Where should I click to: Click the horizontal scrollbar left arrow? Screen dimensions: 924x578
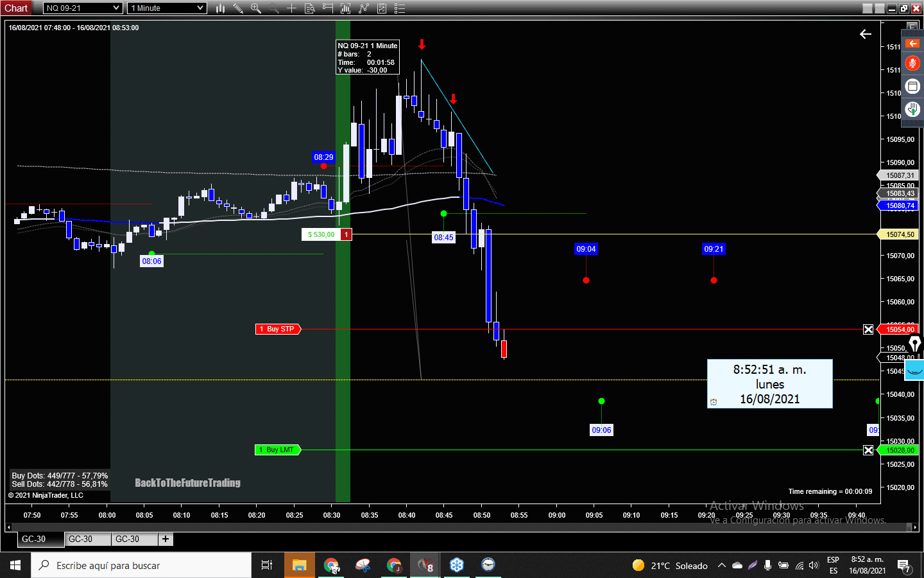[8, 527]
